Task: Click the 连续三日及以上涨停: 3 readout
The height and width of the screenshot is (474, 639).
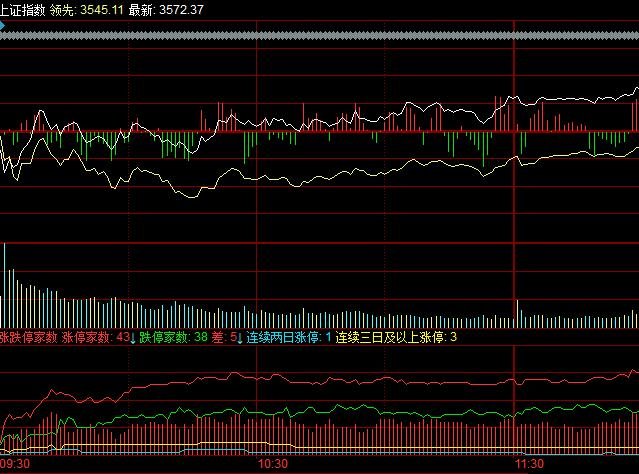Action: pos(396,337)
